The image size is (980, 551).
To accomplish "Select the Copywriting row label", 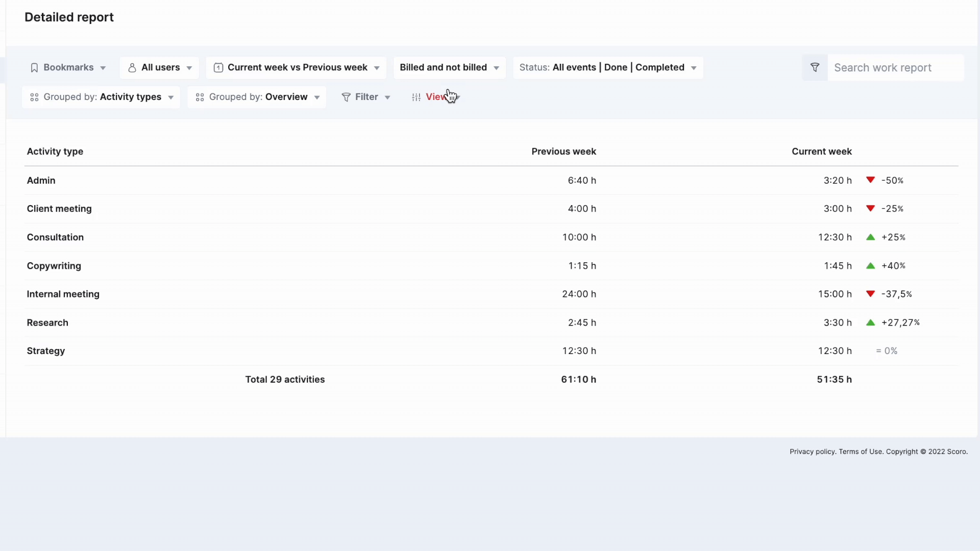I will (x=54, y=266).
